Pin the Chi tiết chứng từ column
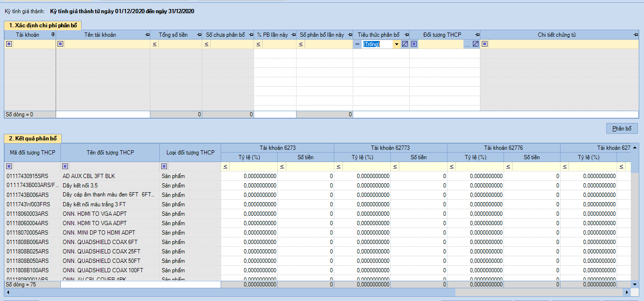The height and width of the screenshot is (301, 644). 636,35
